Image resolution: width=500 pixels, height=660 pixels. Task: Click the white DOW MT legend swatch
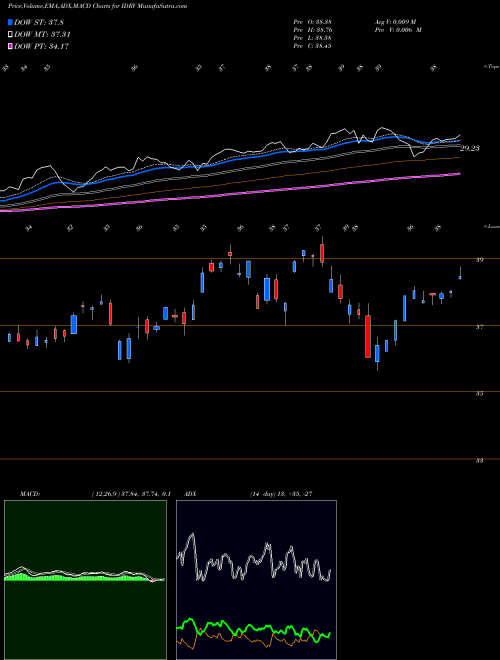pos(10,35)
